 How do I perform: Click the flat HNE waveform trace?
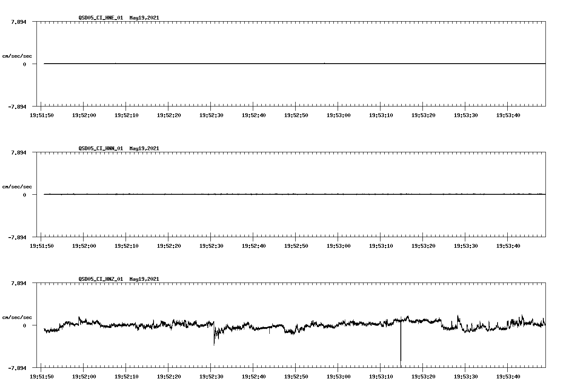(x=254, y=64)
